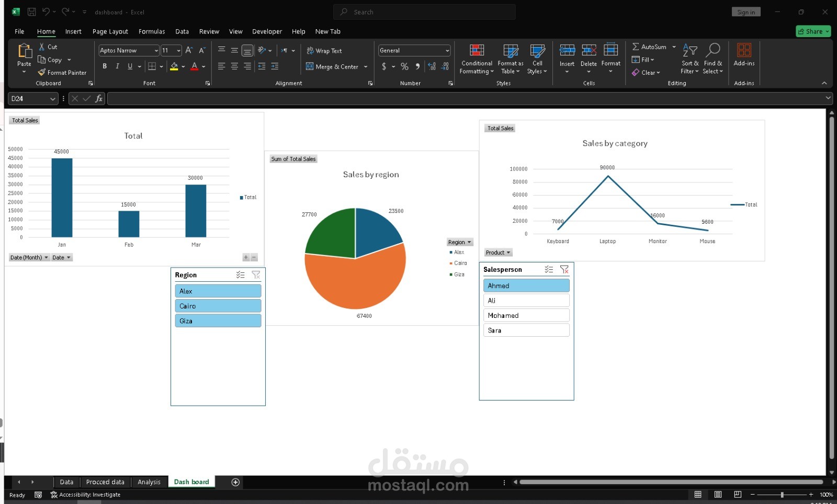Click the Format cells icon

tap(610, 50)
